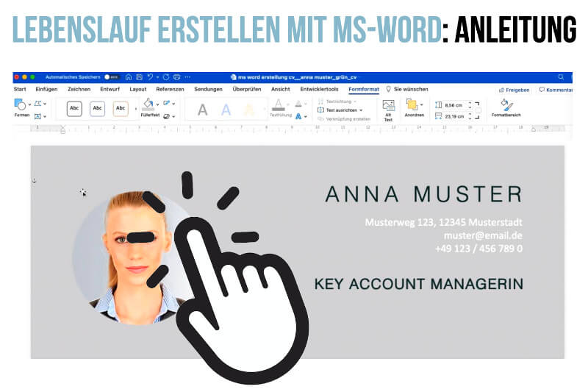
Task: Open the Text ausrichten dropdown
Action: click(x=340, y=110)
